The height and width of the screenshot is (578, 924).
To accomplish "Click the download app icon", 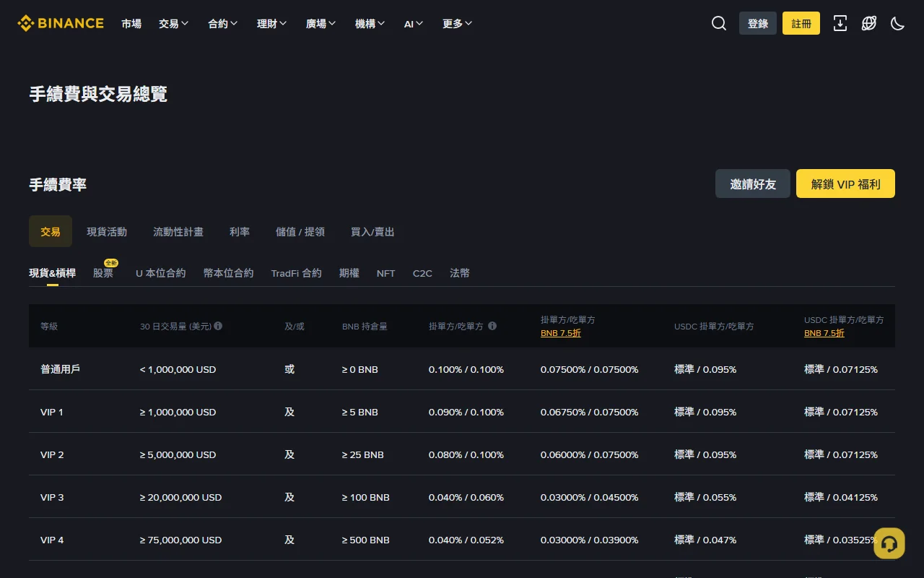I will click(840, 23).
